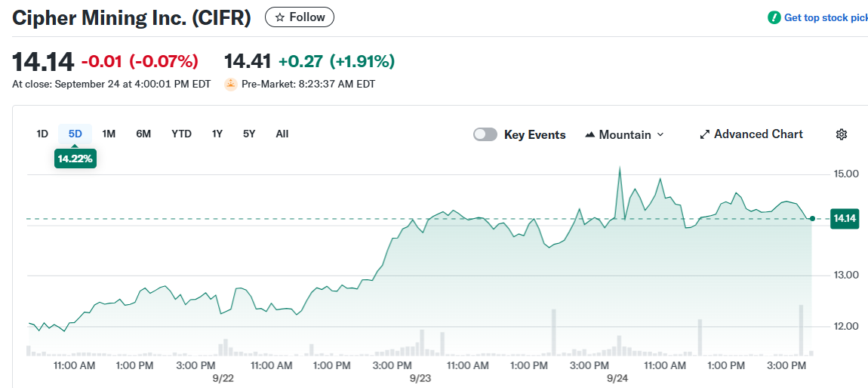Select the 6M range tab

click(x=143, y=134)
